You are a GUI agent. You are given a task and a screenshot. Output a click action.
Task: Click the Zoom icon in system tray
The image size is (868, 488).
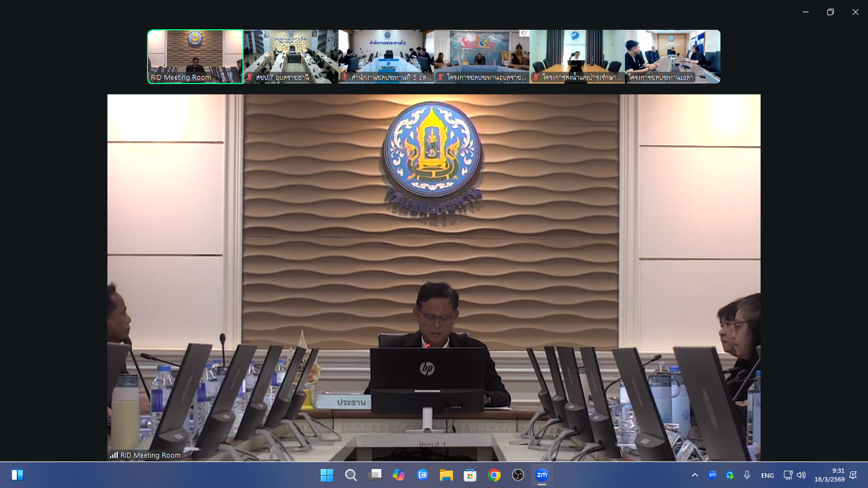[712, 475]
